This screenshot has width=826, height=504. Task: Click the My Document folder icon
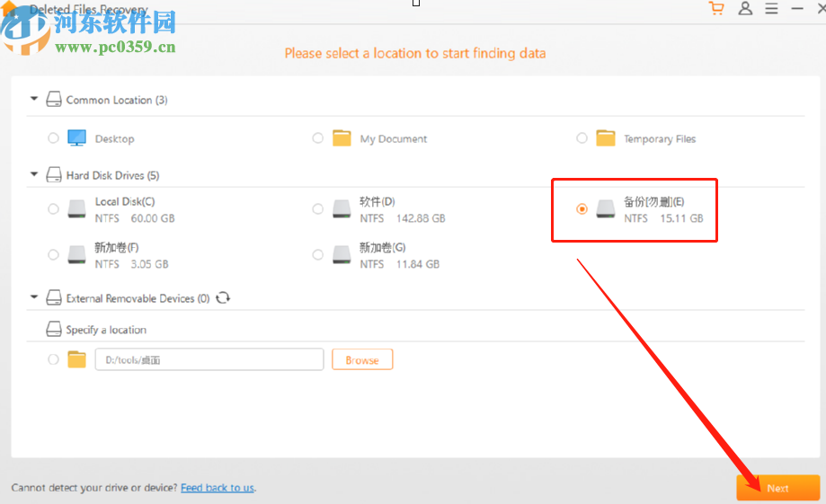click(x=342, y=138)
